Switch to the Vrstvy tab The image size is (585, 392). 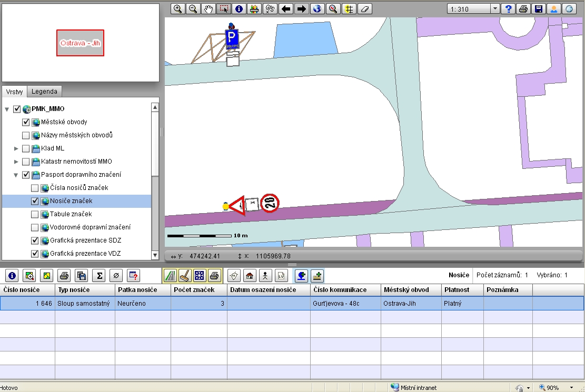14,92
